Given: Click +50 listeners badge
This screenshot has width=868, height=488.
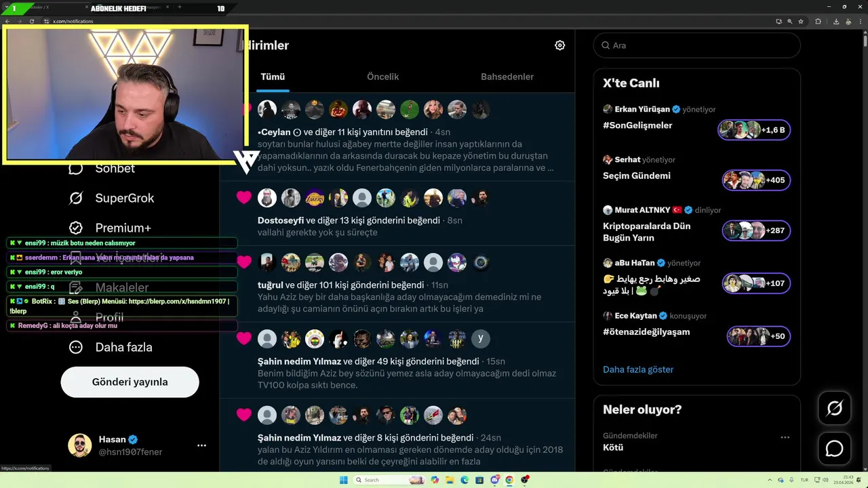Looking at the screenshot, I should pos(758,336).
